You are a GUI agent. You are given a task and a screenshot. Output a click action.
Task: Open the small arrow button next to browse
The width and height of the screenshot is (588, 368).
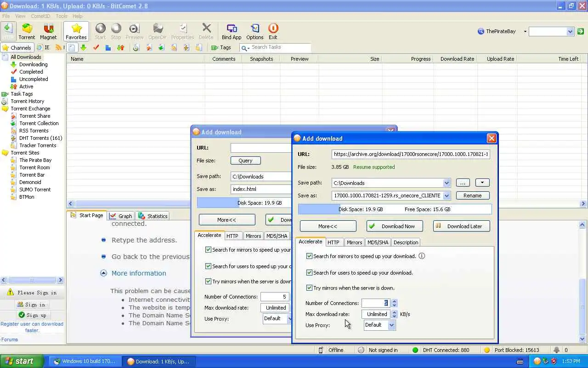click(x=482, y=183)
